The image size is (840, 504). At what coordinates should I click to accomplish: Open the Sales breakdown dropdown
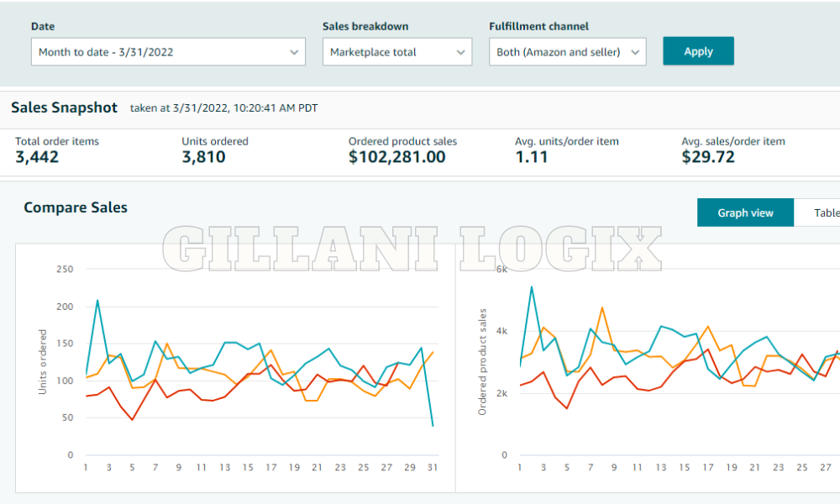(x=396, y=51)
